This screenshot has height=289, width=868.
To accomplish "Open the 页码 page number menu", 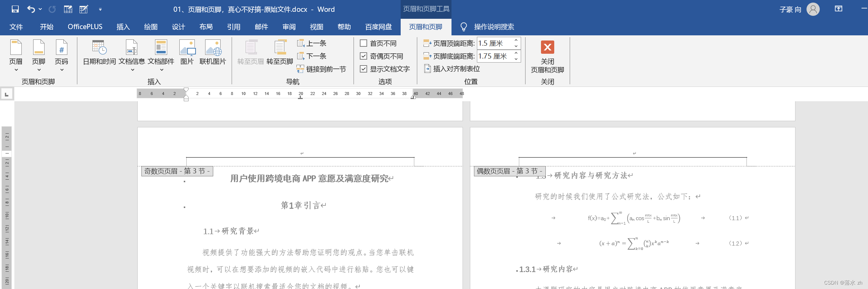I will click(62, 56).
